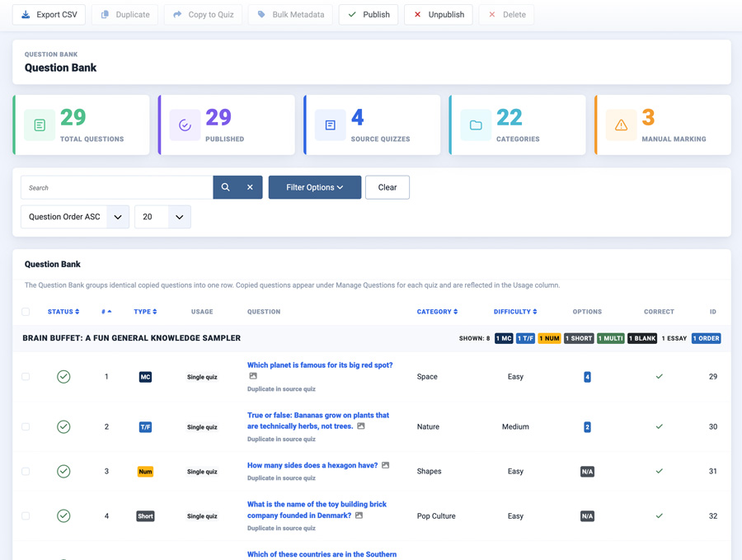Select checkbox for question 2 row

coord(26,427)
